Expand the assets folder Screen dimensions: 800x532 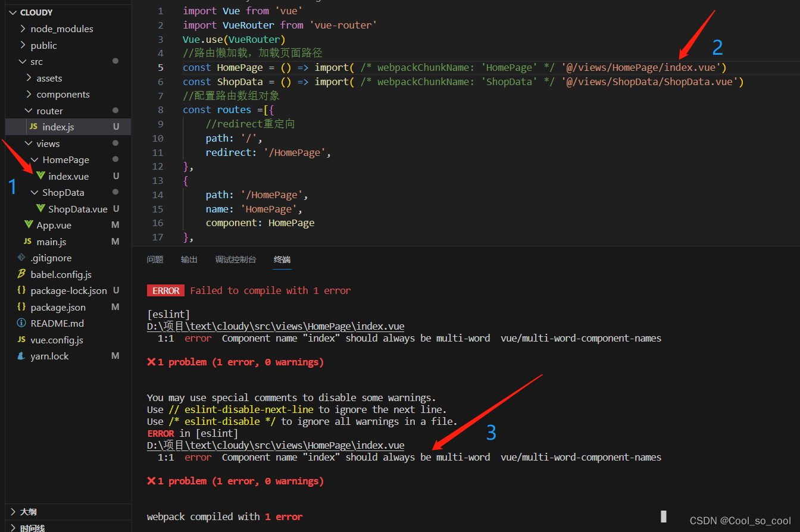pyautogui.click(x=29, y=78)
